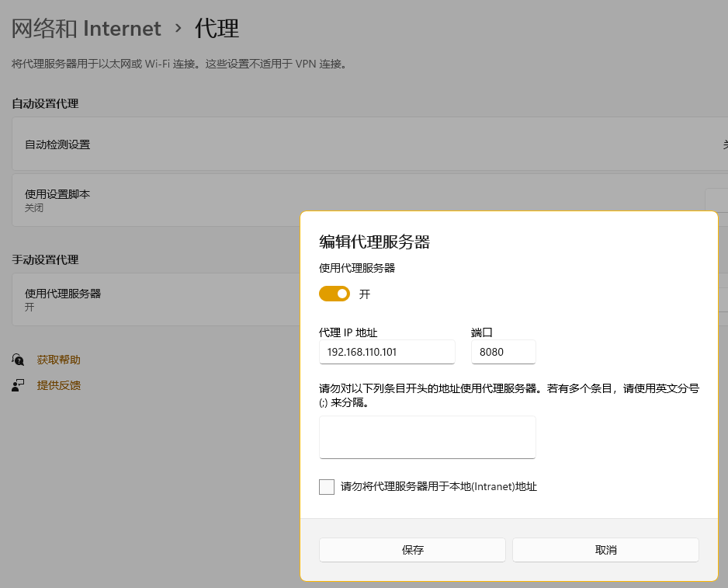The image size is (728, 588).
Task: Click the 取消 button
Action: [x=605, y=550]
